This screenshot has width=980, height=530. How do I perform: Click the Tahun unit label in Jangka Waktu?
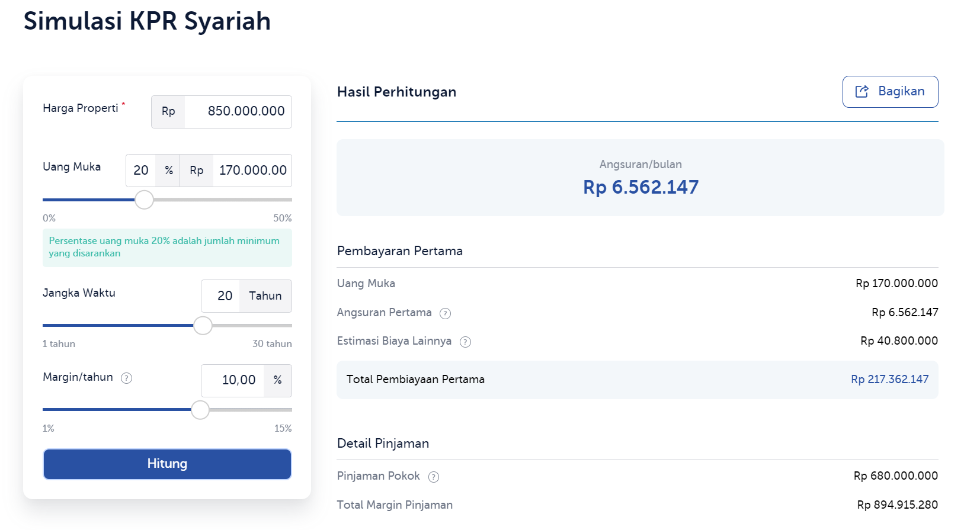pos(265,296)
